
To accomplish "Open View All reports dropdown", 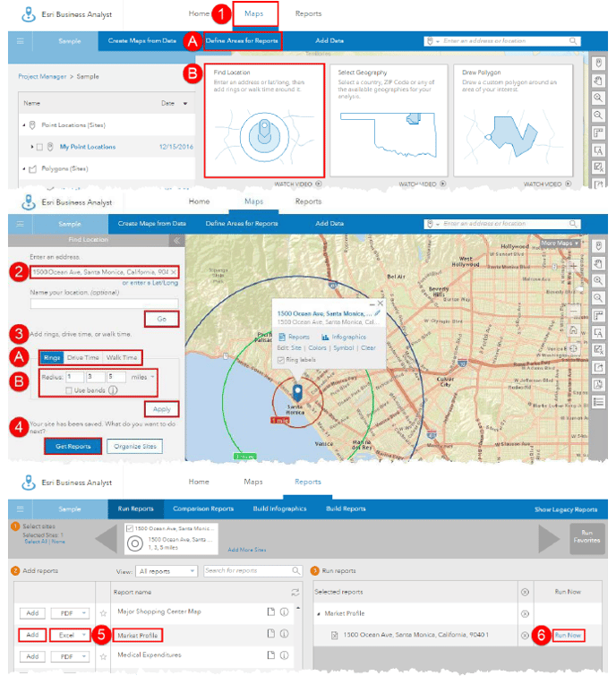I will 167,571.
